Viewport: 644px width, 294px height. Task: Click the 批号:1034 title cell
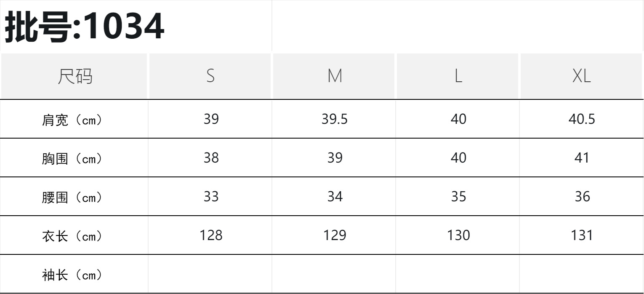click(84, 27)
